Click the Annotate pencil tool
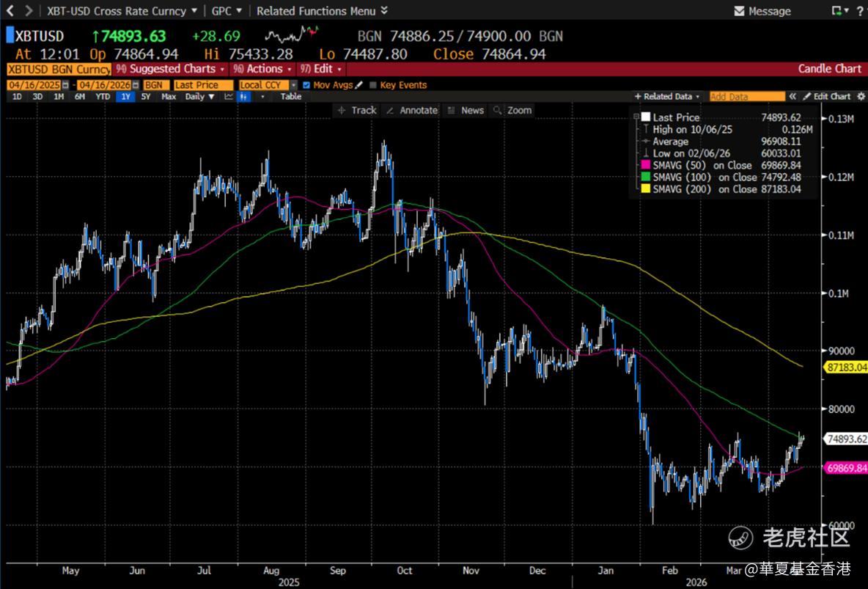The width and height of the screenshot is (868, 589). [412, 110]
